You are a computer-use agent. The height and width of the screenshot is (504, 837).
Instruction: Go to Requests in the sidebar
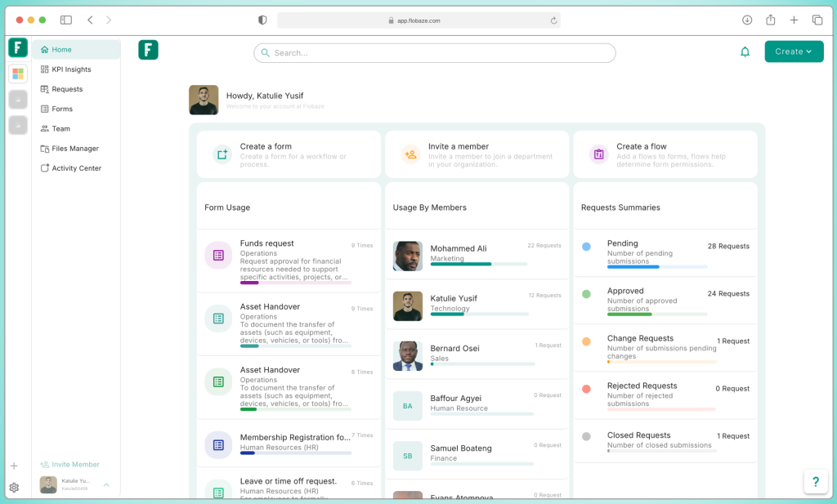(x=67, y=89)
